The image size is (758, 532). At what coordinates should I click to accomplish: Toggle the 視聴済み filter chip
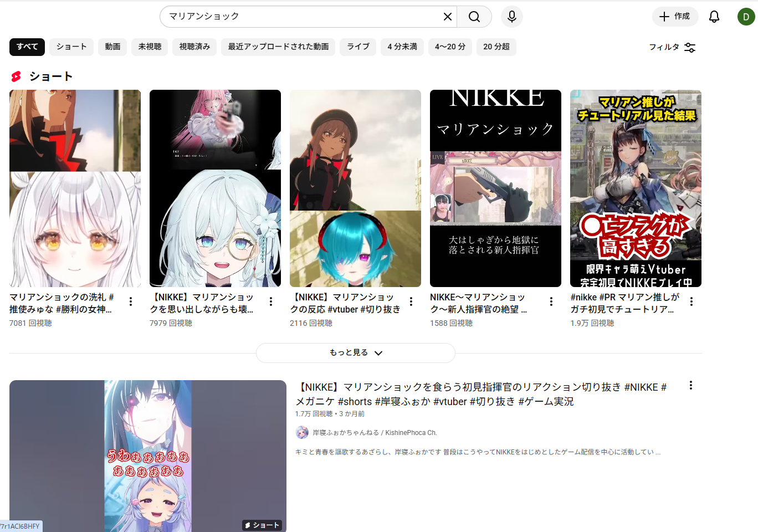[x=194, y=47]
